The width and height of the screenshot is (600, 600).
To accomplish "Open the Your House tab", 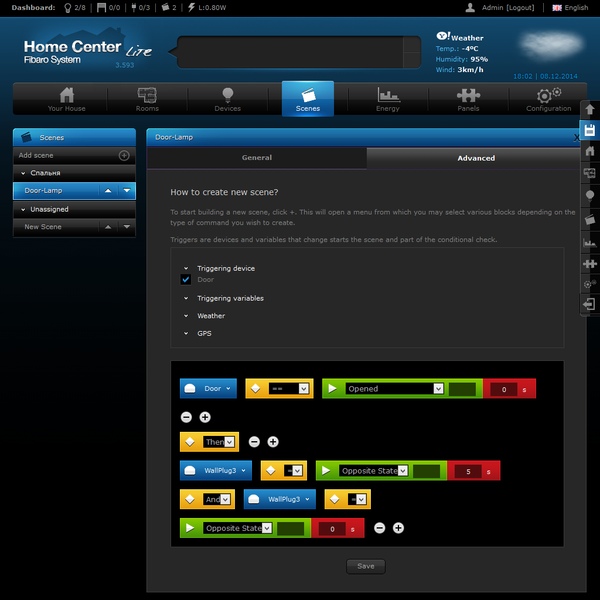I will 67,99.
